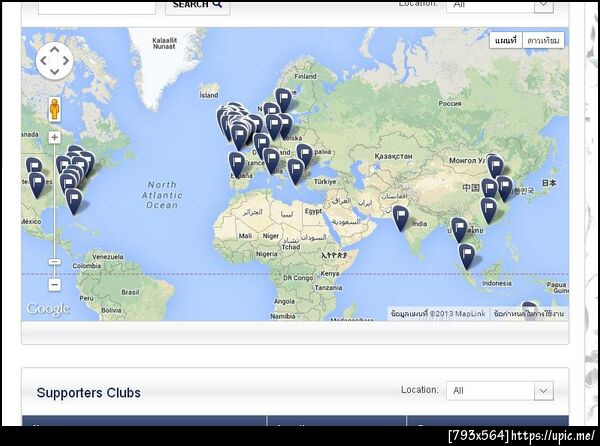Switch to ดาวเทียม satellite view tab

pos(543,40)
